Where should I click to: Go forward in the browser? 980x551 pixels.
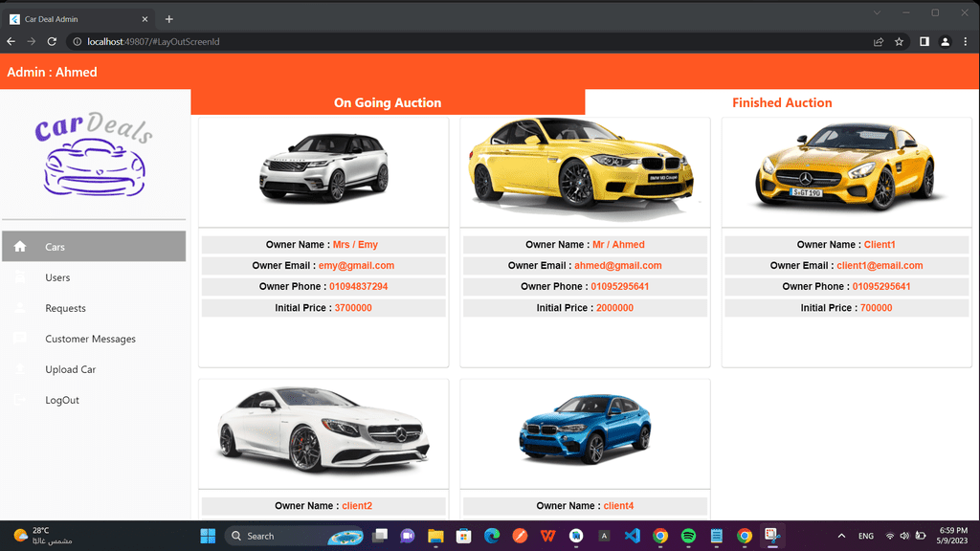pos(32,41)
